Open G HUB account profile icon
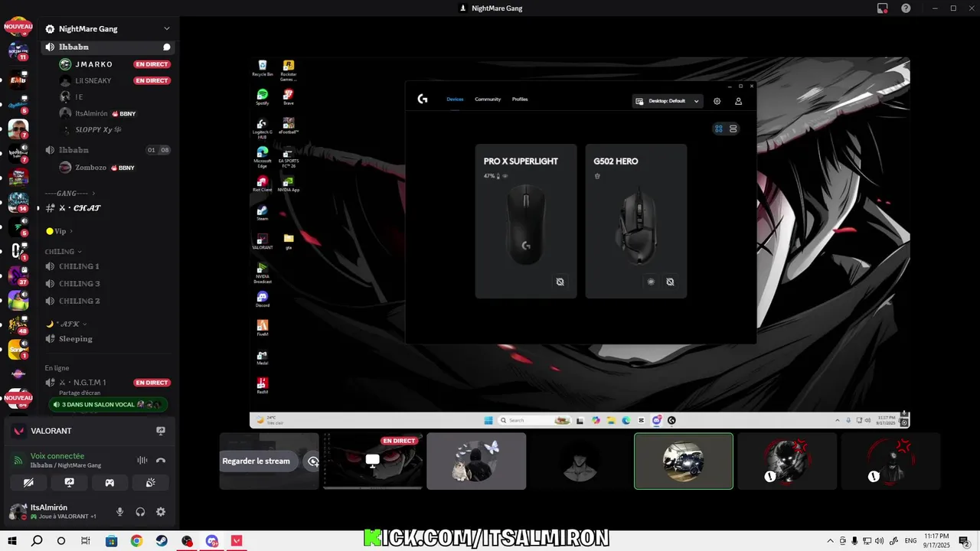980x551 pixels. point(739,101)
